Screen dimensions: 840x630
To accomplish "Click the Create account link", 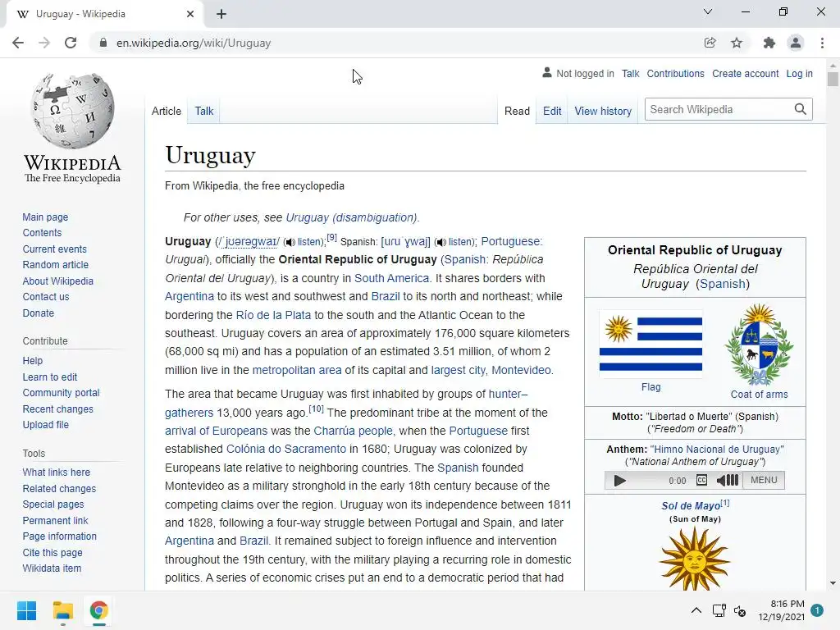I will pyautogui.click(x=745, y=73).
